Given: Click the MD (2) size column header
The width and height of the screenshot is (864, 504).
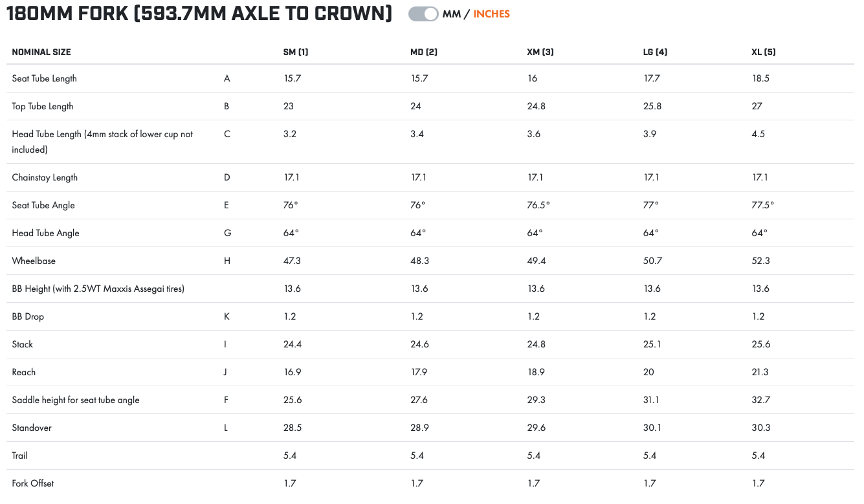Looking at the screenshot, I should coord(424,52).
